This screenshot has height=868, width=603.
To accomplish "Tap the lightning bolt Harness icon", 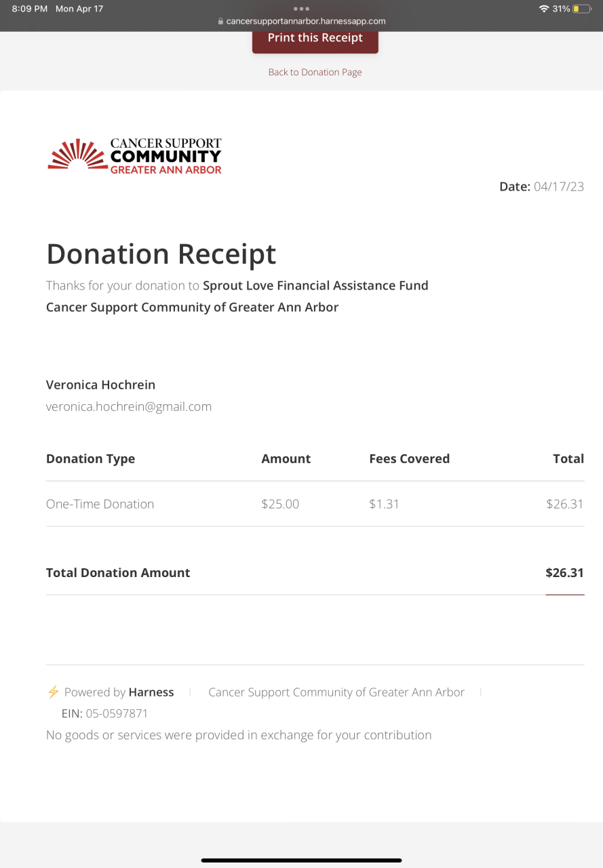I will coord(53,692).
